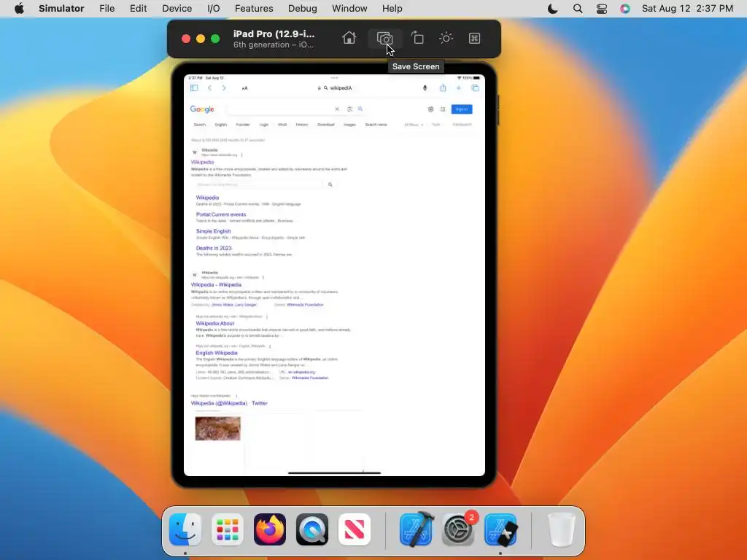Click the Save Screen camera icon

tap(384, 38)
